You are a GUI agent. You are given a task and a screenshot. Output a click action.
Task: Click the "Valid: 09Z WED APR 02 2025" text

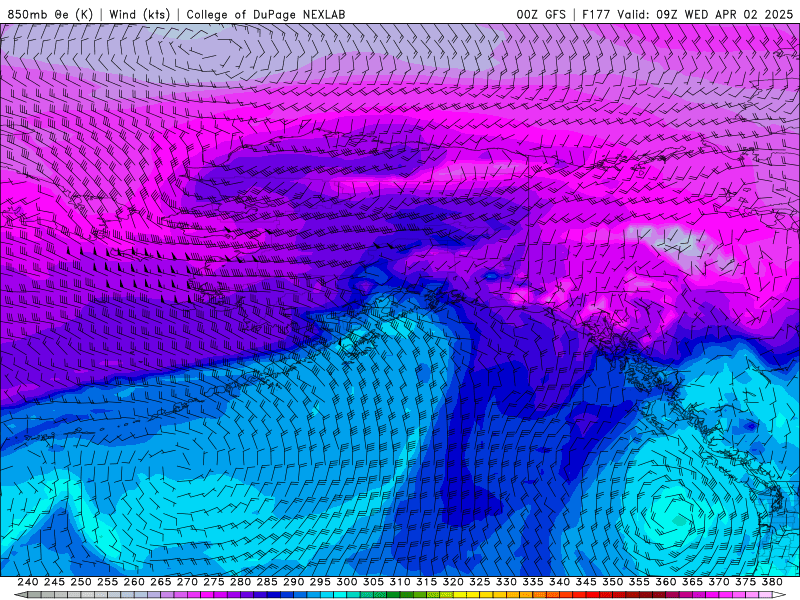[705, 14]
